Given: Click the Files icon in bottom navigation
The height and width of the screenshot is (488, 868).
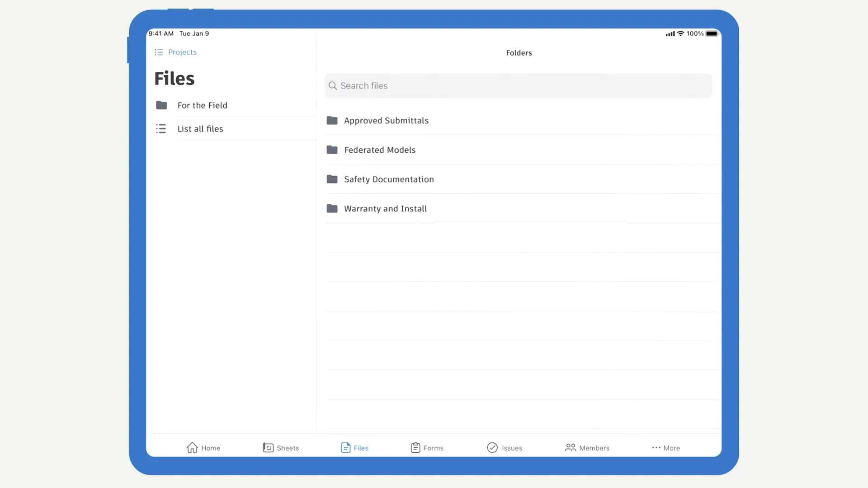Looking at the screenshot, I should click(x=345, y=447).
